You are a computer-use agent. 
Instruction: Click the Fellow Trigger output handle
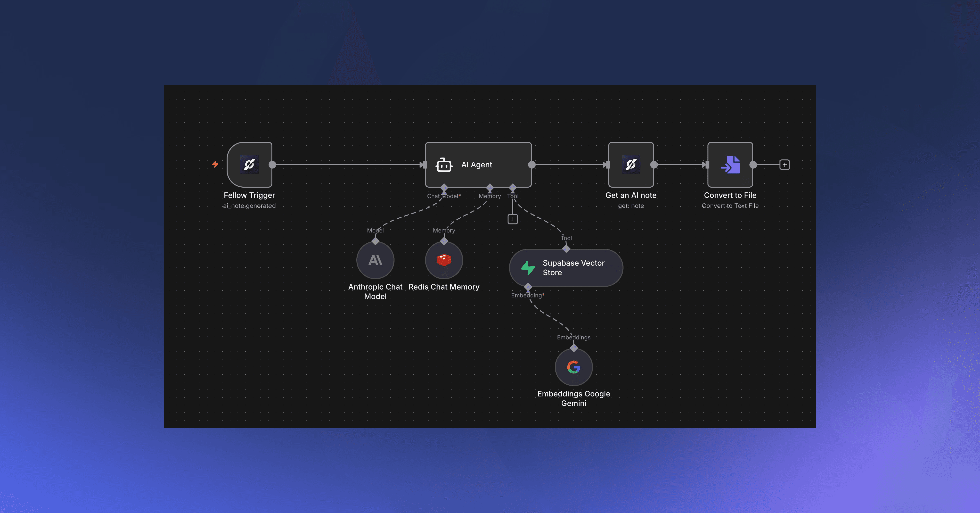click(272, 165)
